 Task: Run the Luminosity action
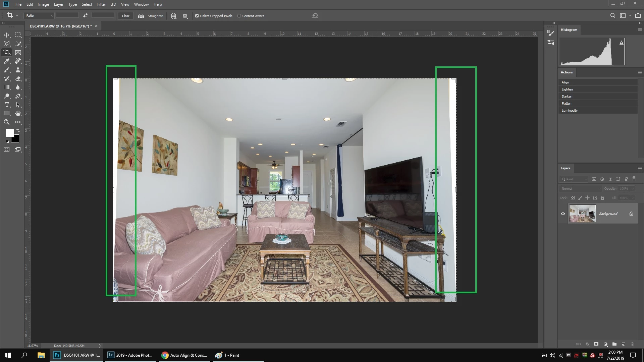570,111
